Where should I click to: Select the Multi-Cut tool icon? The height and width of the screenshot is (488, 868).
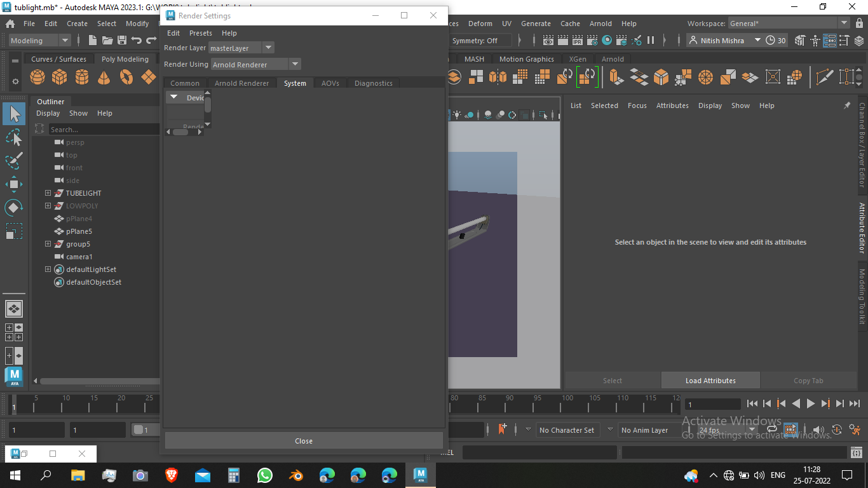tap(824, 76)
